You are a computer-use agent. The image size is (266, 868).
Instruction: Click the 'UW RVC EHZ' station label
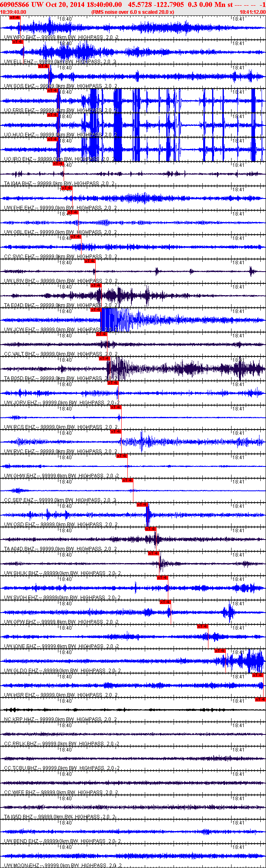pos(19,451)
